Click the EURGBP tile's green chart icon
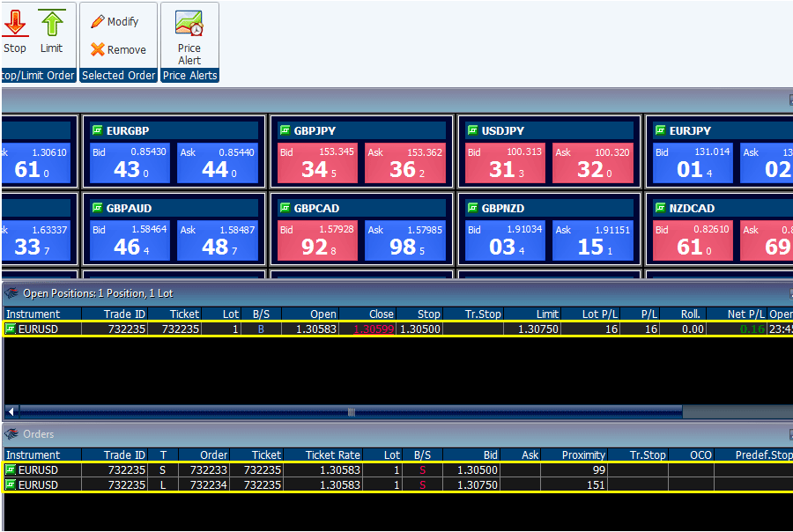This screenshot has height=532, width=793. click(98, 130)
